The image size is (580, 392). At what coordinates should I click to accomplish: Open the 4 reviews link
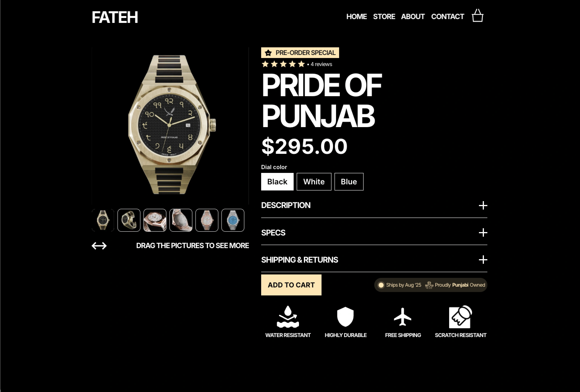(321, 64)
